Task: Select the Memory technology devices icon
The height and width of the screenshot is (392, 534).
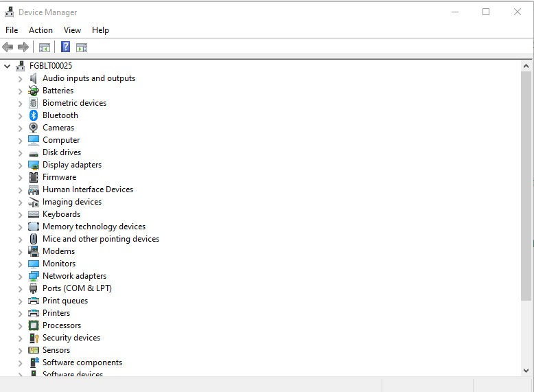Action: coord(34,227)
